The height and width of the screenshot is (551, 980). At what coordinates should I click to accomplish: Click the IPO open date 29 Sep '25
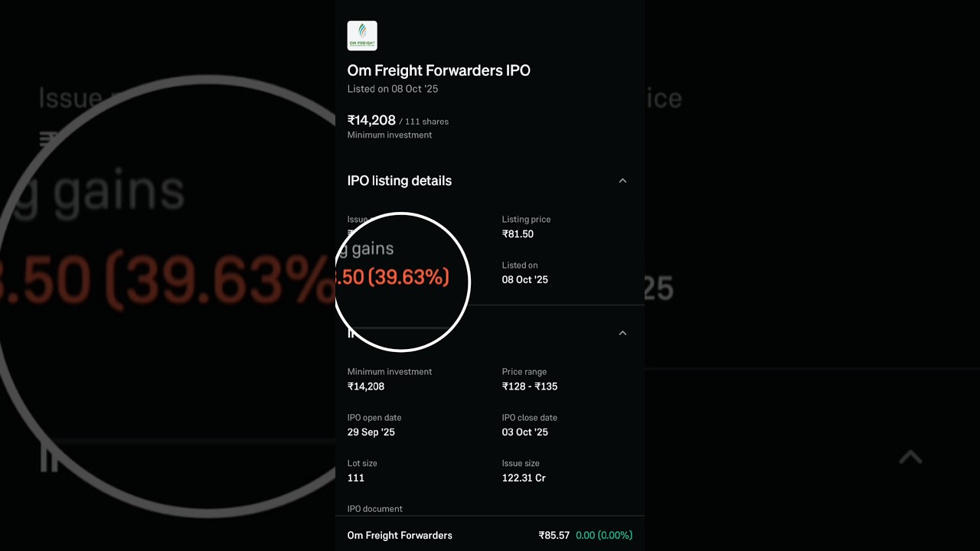pos(371,432)
